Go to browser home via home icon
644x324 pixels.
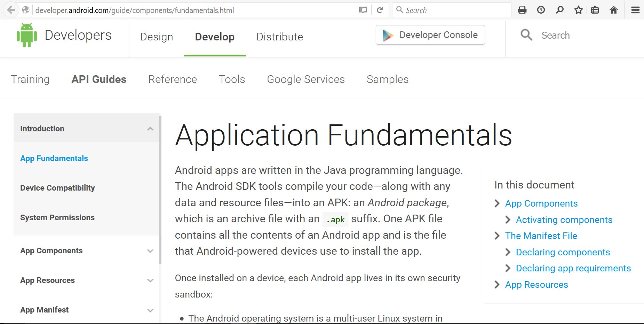click(x=614, y=10)
